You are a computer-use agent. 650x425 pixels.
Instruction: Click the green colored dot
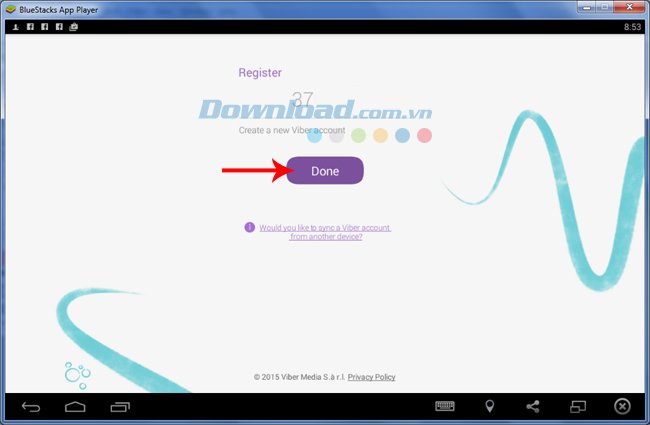tap(358, 135)
